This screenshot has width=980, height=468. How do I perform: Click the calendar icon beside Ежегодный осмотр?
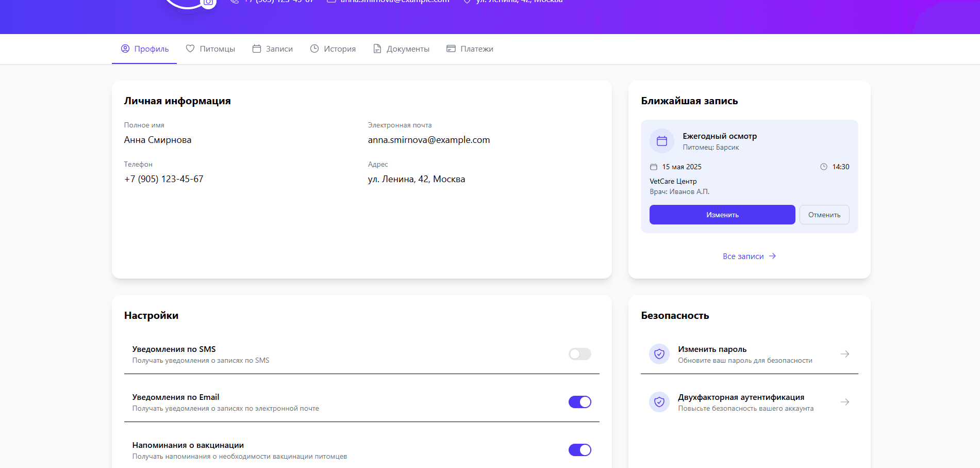pos(662,141)
